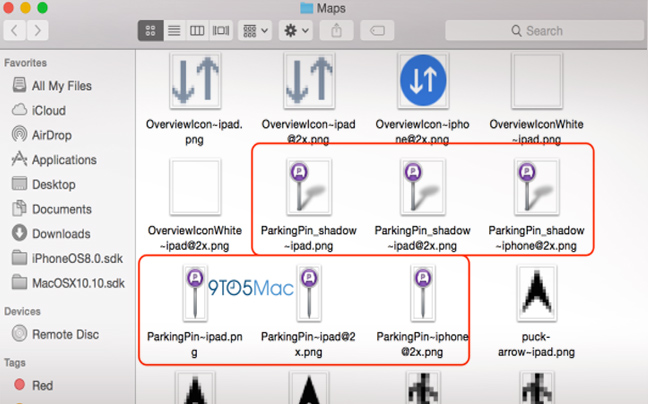
Task: Select OverviewIconWhite~ipad.png thumbnail
Action: 537,81
